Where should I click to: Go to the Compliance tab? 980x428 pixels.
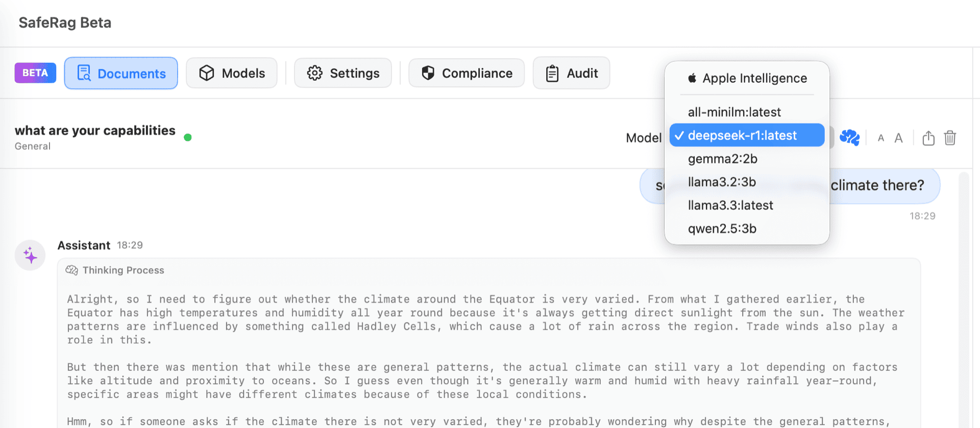point(467,73)
